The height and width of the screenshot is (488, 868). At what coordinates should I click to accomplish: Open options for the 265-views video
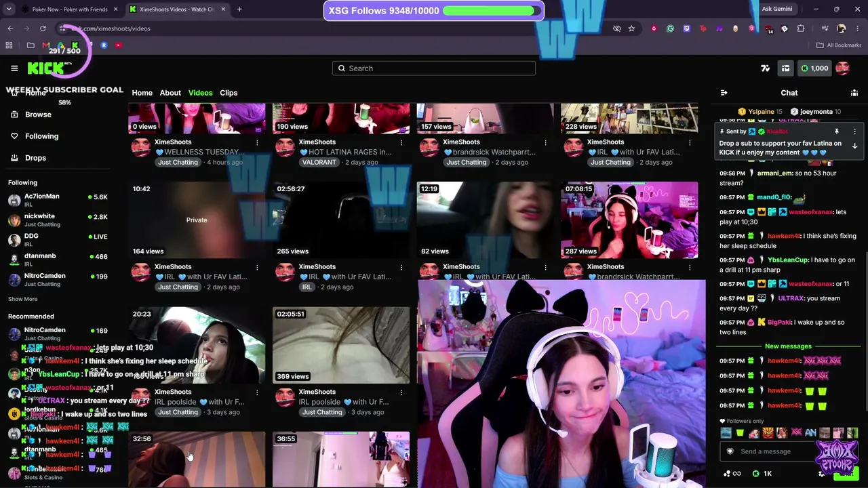pos(401,268)
